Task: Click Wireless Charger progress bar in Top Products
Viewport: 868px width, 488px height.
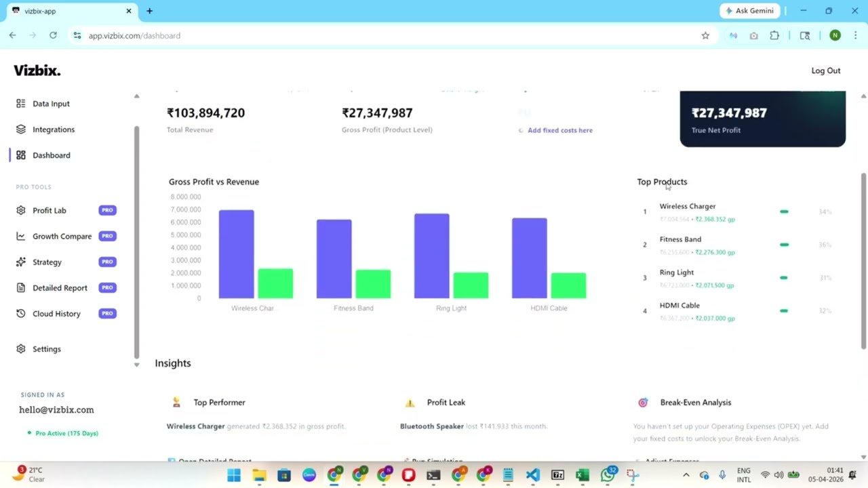Action: click(x=784, y=211)
